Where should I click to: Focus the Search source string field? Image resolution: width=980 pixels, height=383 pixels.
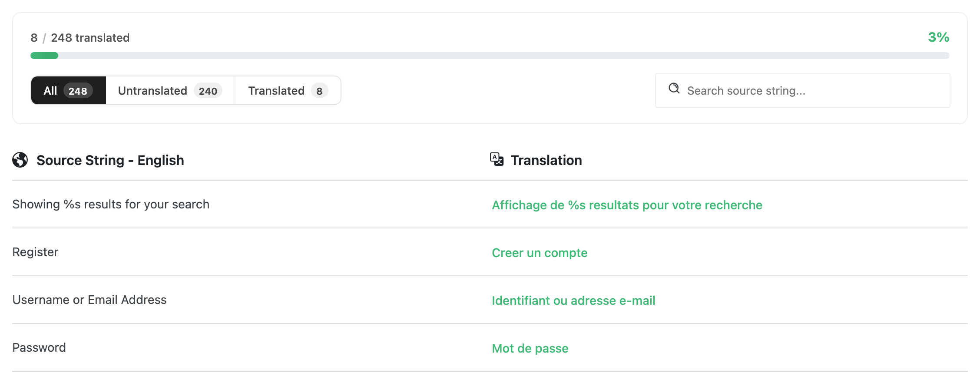pyautogui.click(x=802, y=90)
